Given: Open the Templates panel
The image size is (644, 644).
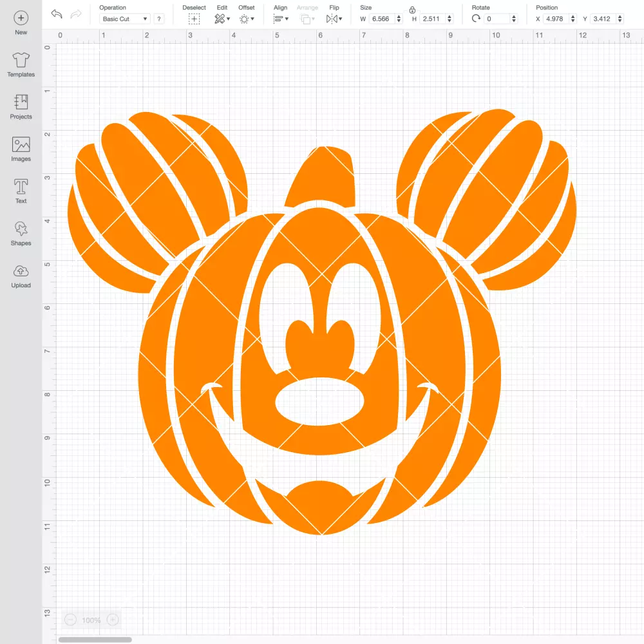Looking at the screenshot, I should point(21,65).
